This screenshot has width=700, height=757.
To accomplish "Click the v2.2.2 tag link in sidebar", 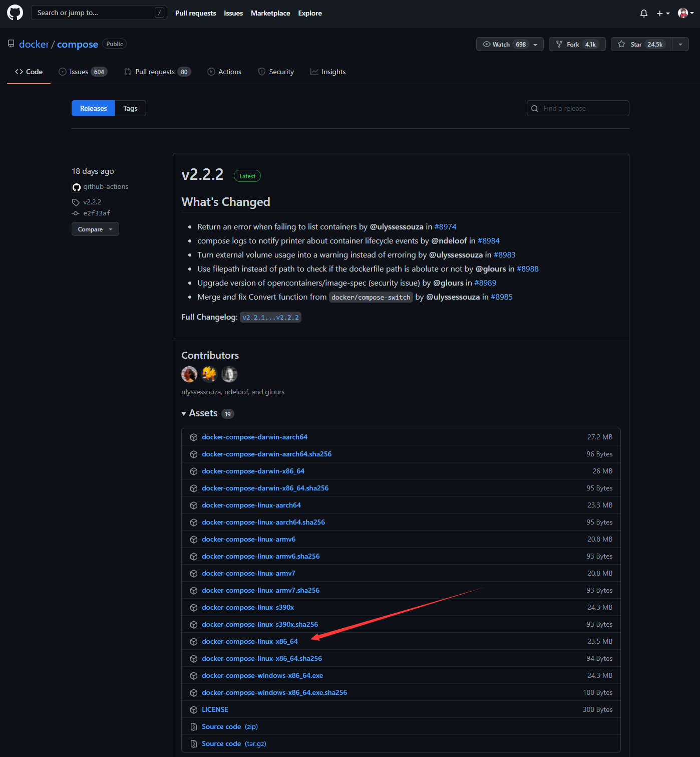I will 92,202.
